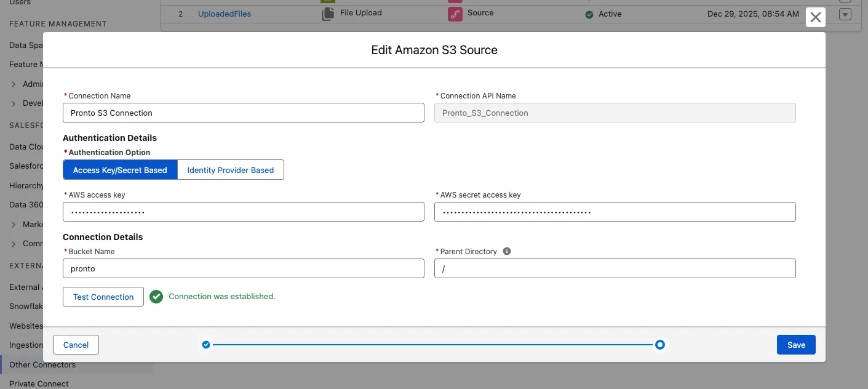868x389 pixels.
Task: Open the UploadedFiles row actions dropdown
Action: point(845,14)
